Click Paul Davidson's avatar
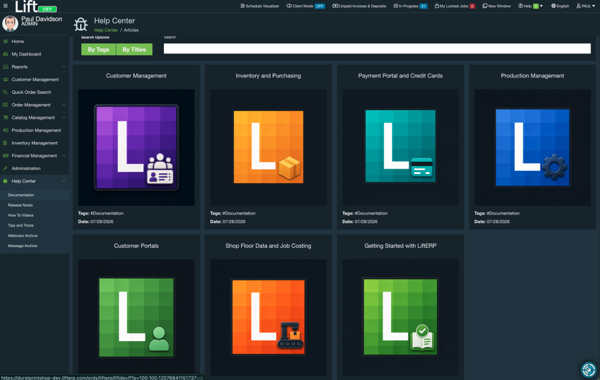600x380 pixels. point(10,23)
